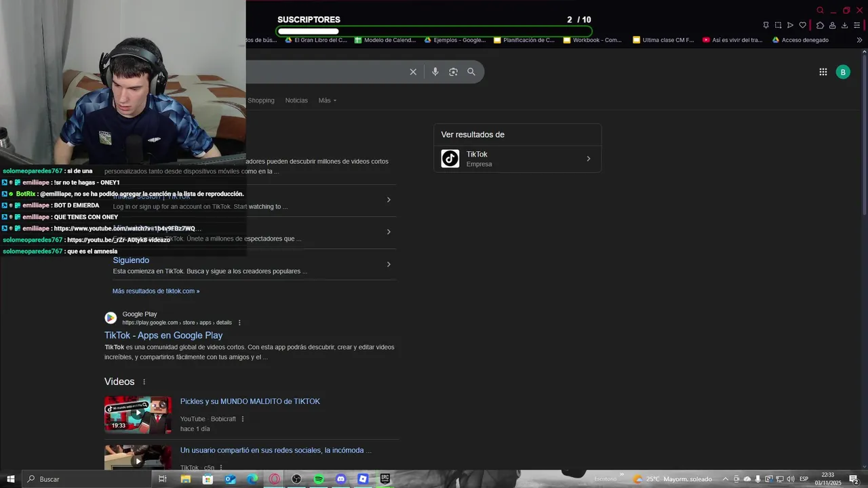Open the 'Workbook - Com...' bookmark
This screenshot has height=488, width=868.
(593, 40)
